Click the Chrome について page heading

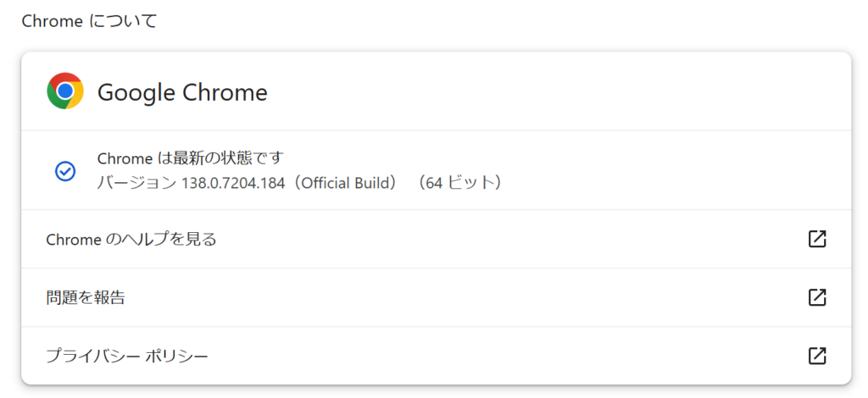90,21
